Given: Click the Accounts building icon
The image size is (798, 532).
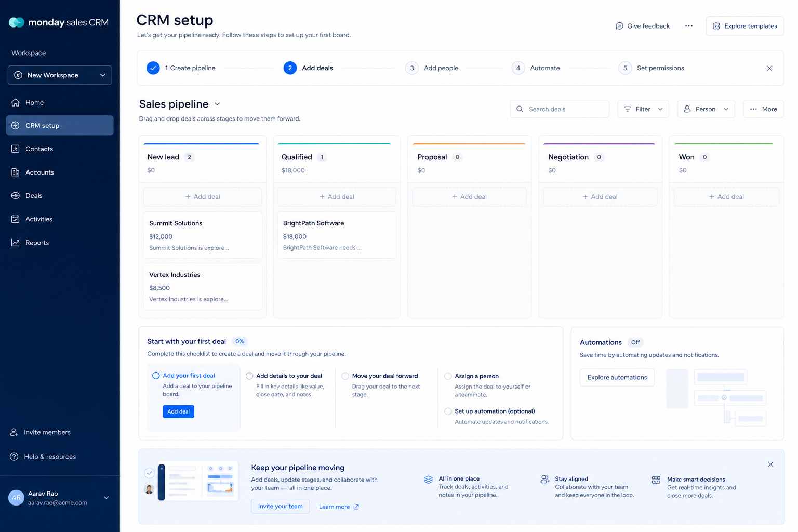Looking at the screenshot, I should pyautogui.click(x=16, y=172).
